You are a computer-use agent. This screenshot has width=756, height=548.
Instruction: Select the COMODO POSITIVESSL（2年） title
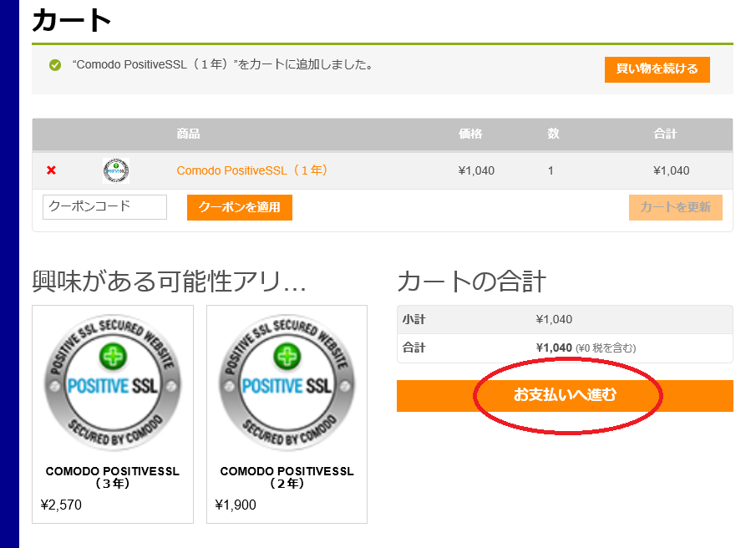click(287, 477)
